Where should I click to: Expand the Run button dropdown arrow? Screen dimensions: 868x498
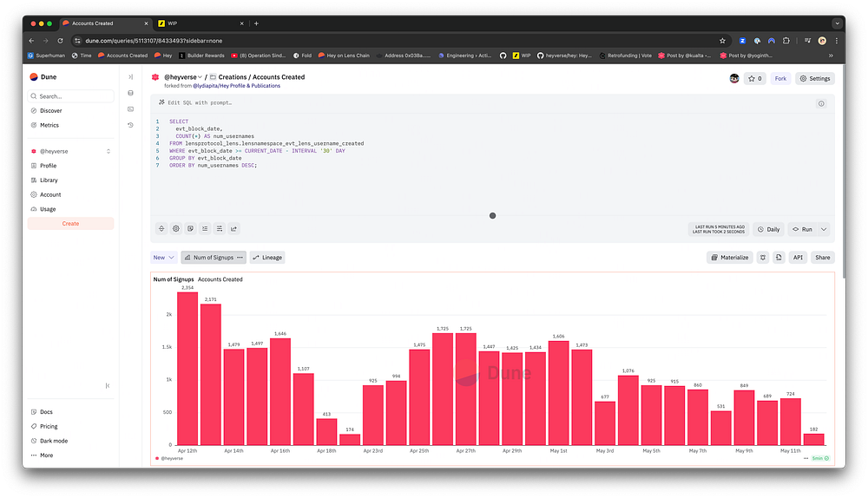pos(824,229)
